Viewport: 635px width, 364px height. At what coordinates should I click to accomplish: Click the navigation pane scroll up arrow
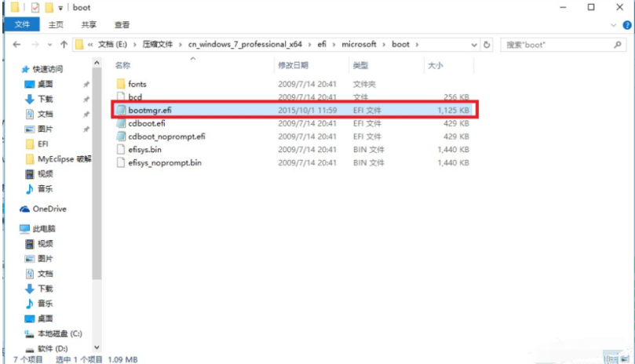(x=97, y=63)
